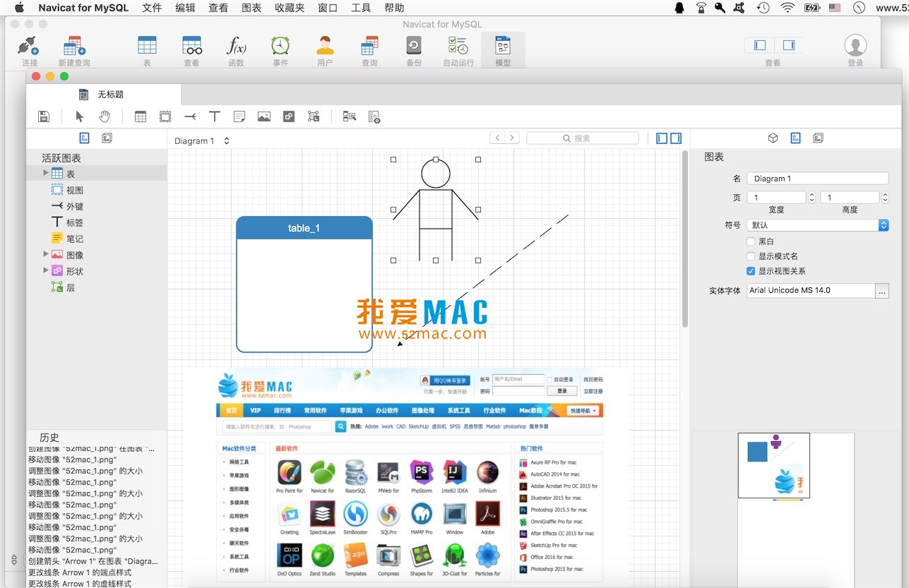The image size is (909, 588).
Task: Click the 新建查询 new query icon
Action: (74, 47)
